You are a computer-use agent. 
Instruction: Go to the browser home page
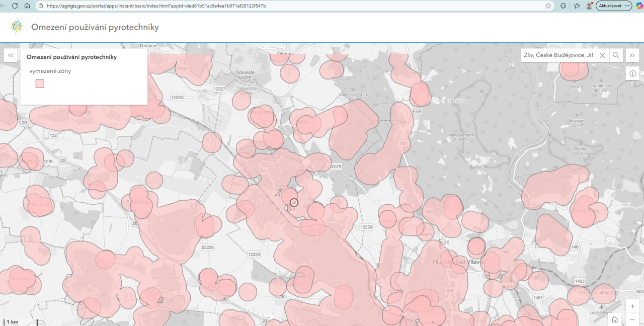pyautogui.click(x=27, y=6)
